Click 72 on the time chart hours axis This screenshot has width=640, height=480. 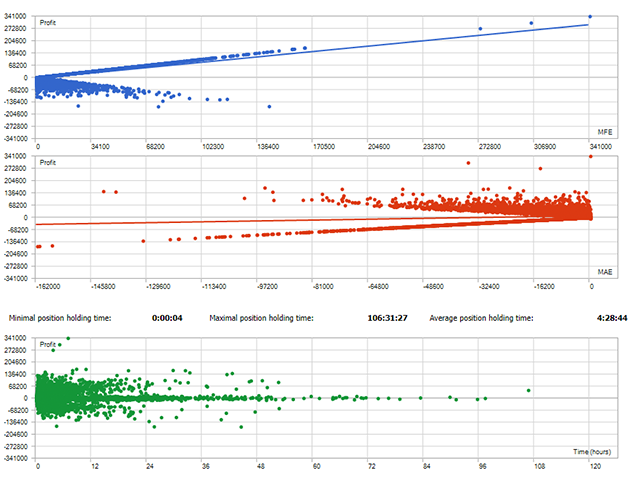[371, 466]
